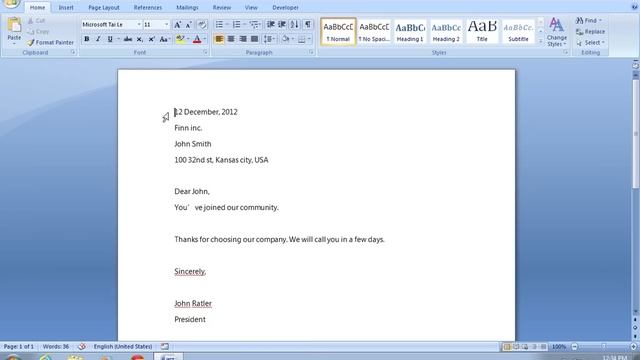Viewport: 640px width, 360px height.
Task: Center the paragraph text
Action: [231, 39]
